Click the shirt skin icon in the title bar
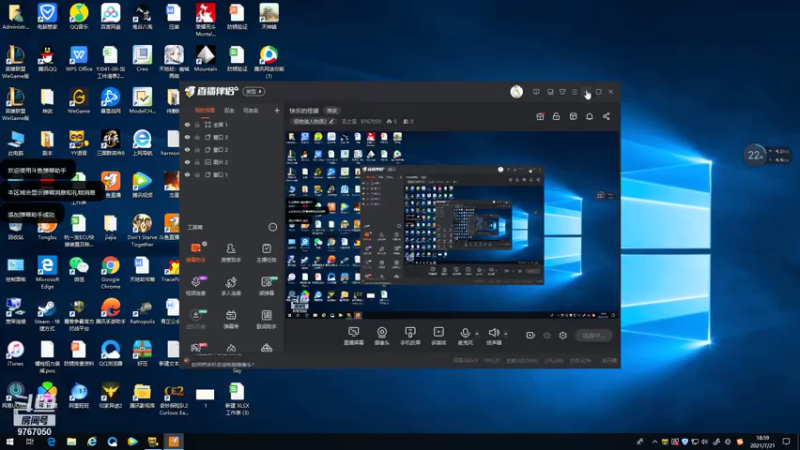This screenshot has height=450, width=800. [562, 92]
